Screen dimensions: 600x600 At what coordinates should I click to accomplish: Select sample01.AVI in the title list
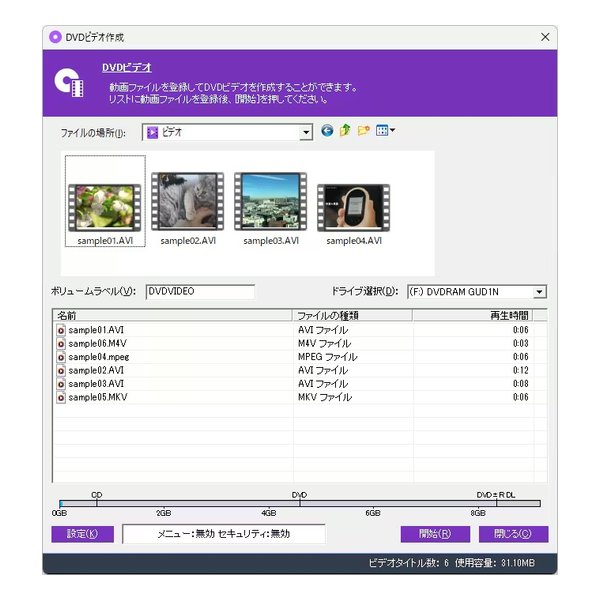[96, 330]
